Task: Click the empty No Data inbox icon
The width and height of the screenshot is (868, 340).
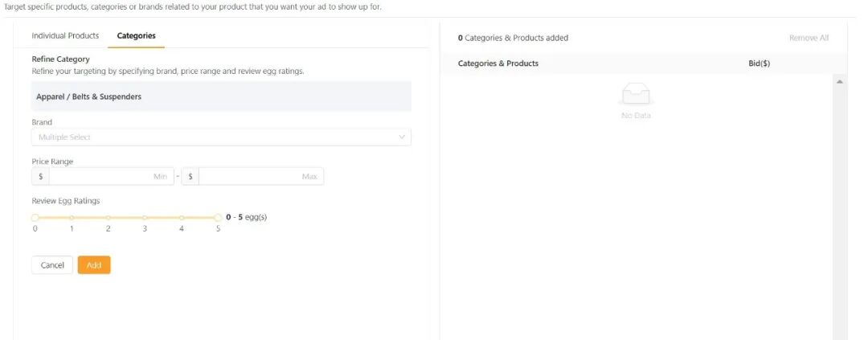Action: point(636,96)
